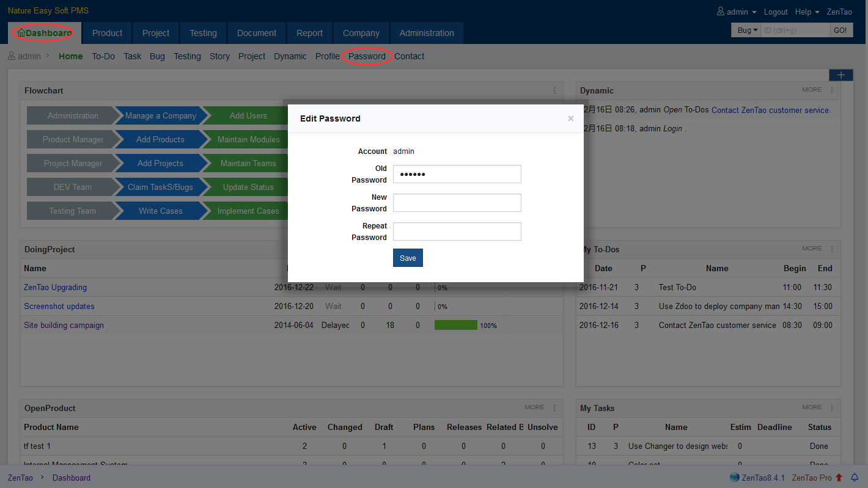Open the Dynamic panel three-dot menu

tap(832, 90)
